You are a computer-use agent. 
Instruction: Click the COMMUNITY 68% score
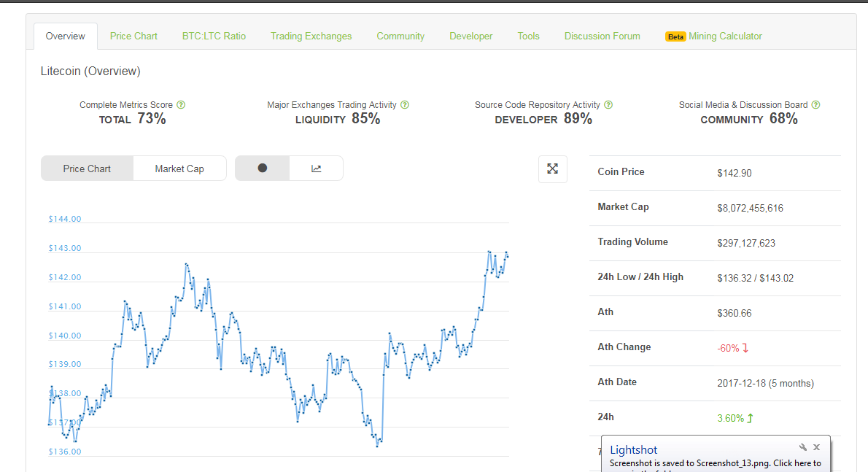749,118
